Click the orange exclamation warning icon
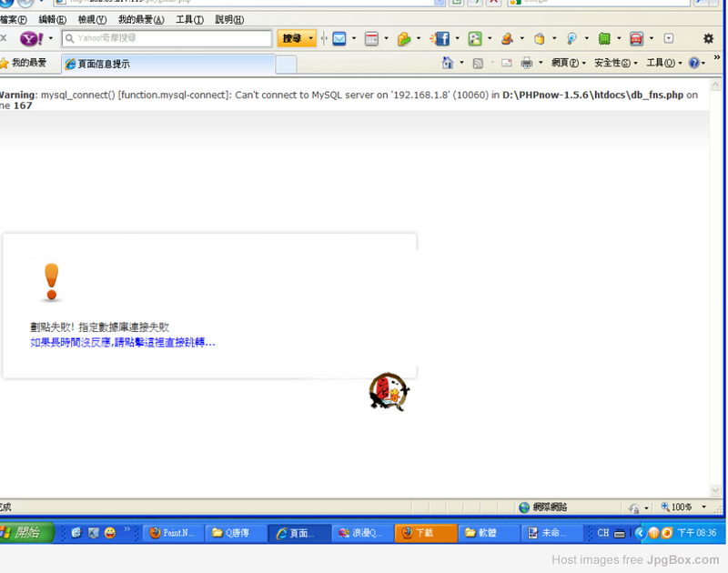This screenshot has width=728, height=573. pyautogui.click(x=52, y=282)
